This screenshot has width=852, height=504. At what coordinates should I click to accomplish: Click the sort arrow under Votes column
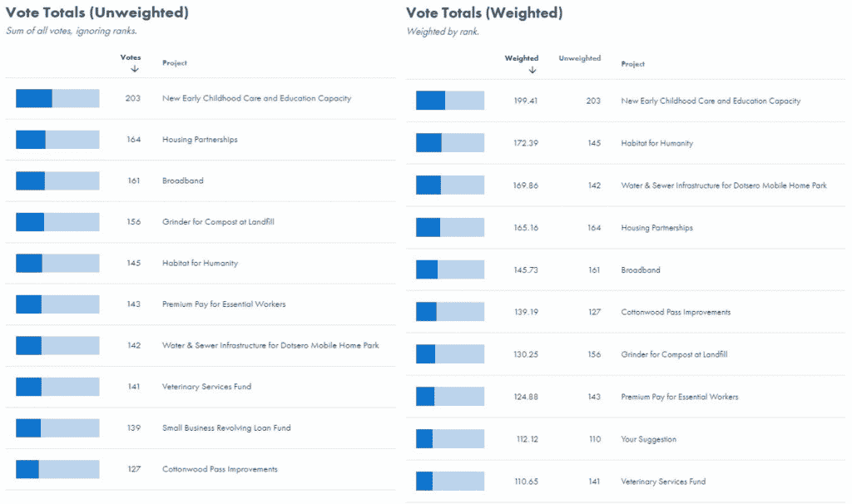[x=134, y=68]
